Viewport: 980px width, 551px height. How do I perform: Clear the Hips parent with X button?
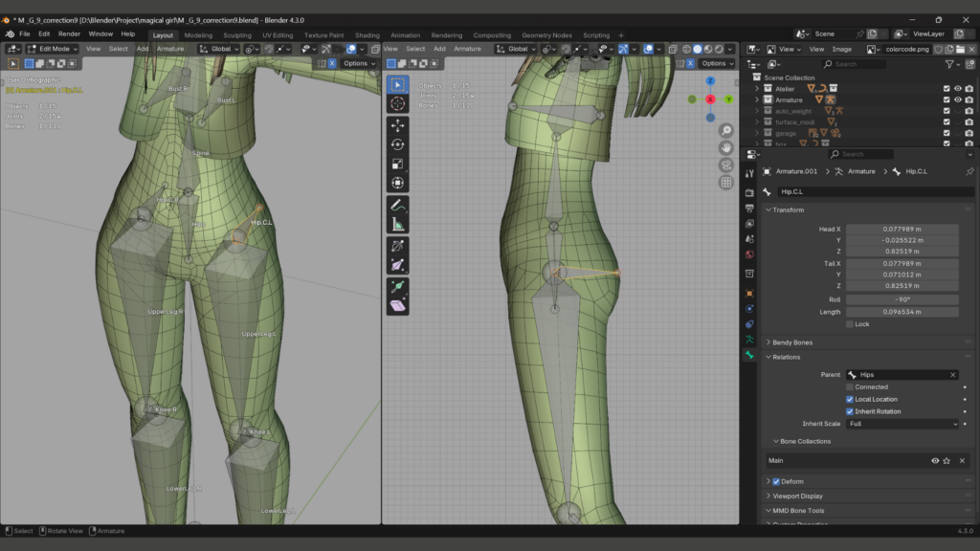click(x=952, y=375)
